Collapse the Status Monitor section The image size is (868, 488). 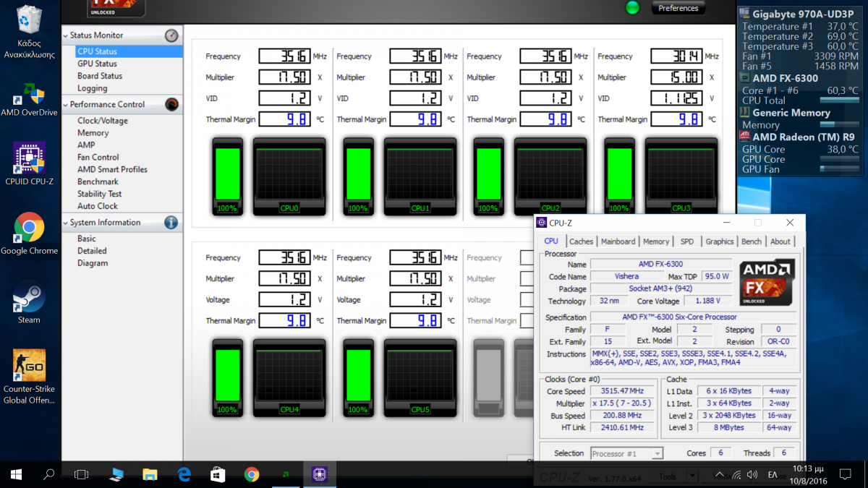click(x=66, y=35)
